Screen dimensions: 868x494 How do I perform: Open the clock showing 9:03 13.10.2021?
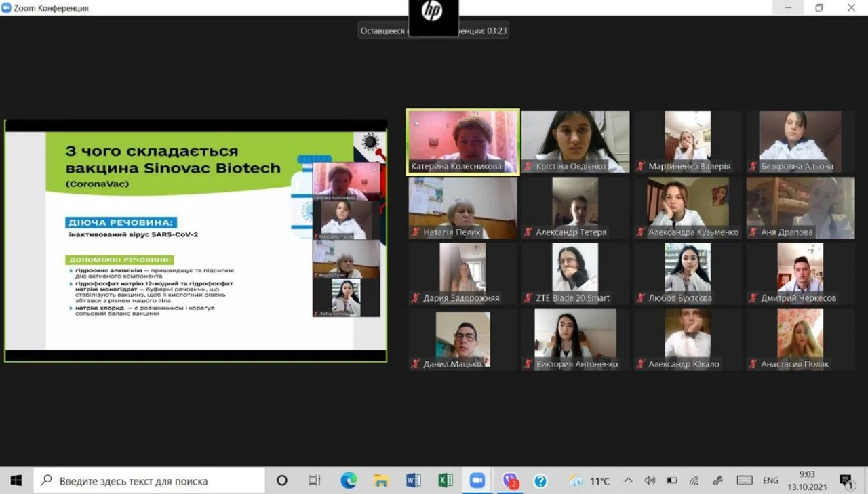click(806, 480)
